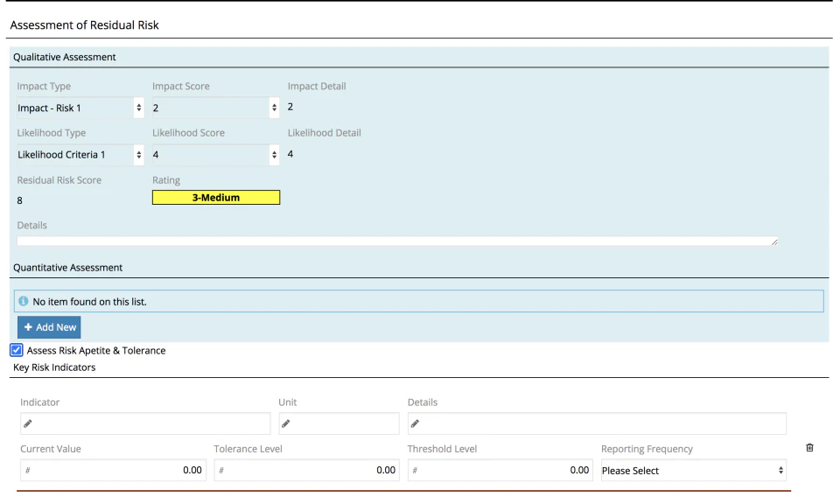Image resolution: width=840 pixels, height=504 pixels.
Task: Click the pencil icon in the Indicator field
Action: [27, 423]
